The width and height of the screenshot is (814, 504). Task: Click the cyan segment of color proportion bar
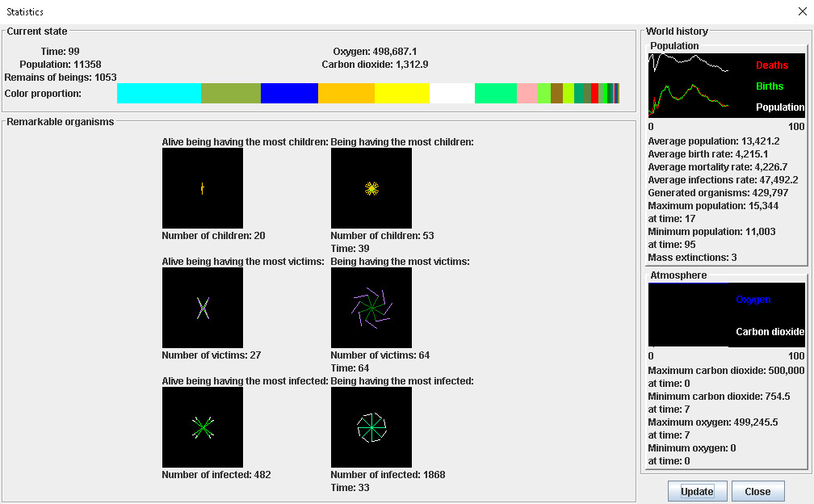[158, 93]
